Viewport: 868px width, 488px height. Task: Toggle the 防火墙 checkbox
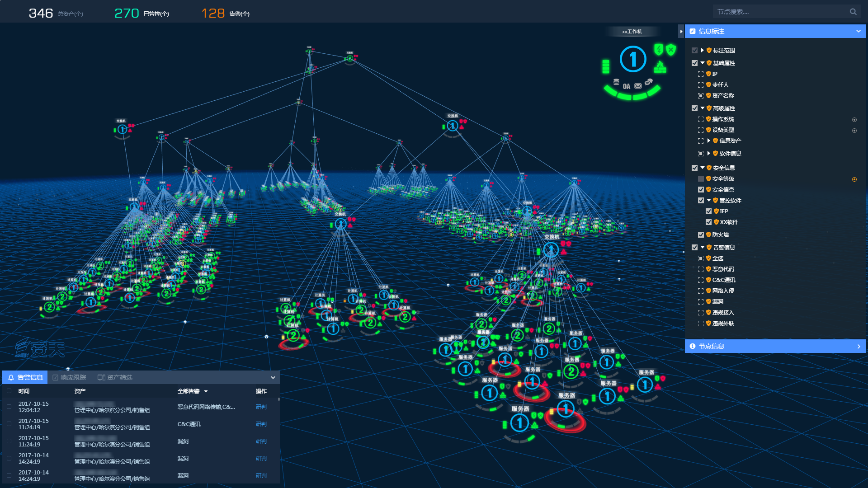click(x=701, y=235)
